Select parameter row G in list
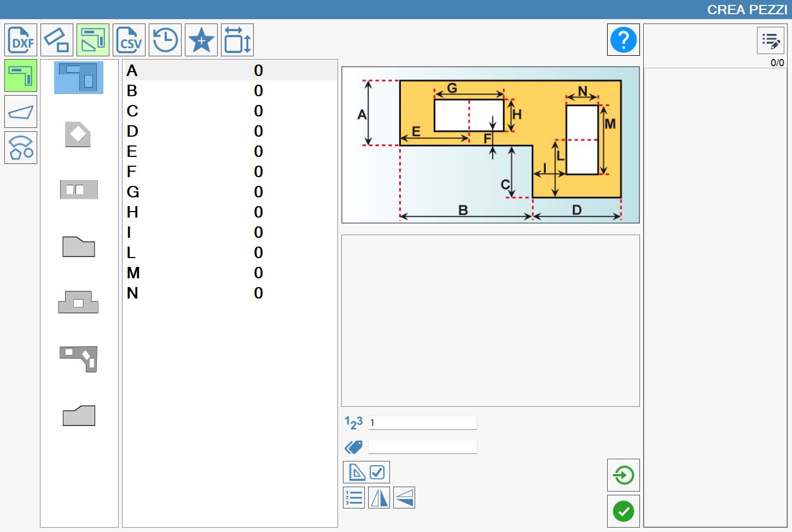The width and height of the screenshot is (792, 532). click(x=230, y=192)
